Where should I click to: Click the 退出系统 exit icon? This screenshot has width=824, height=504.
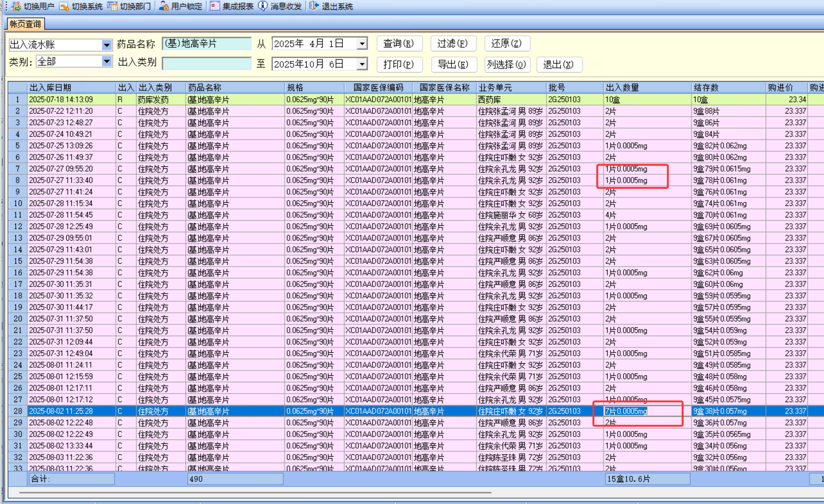[314, 6]
